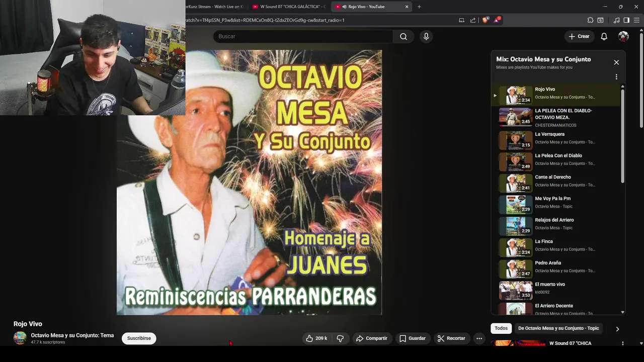
Task: Select the 'Todos' filter chip
Action: click(x=501, y=328)
